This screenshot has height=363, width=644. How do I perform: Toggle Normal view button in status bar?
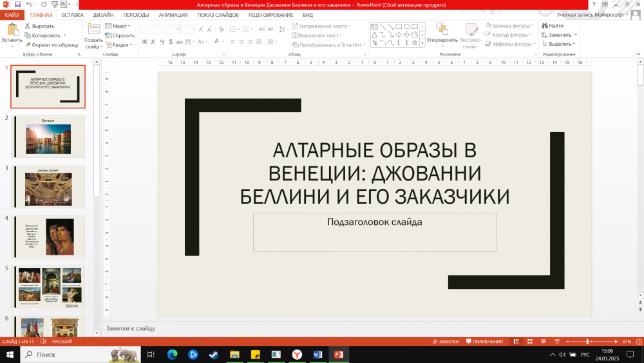tap(515, 342)
